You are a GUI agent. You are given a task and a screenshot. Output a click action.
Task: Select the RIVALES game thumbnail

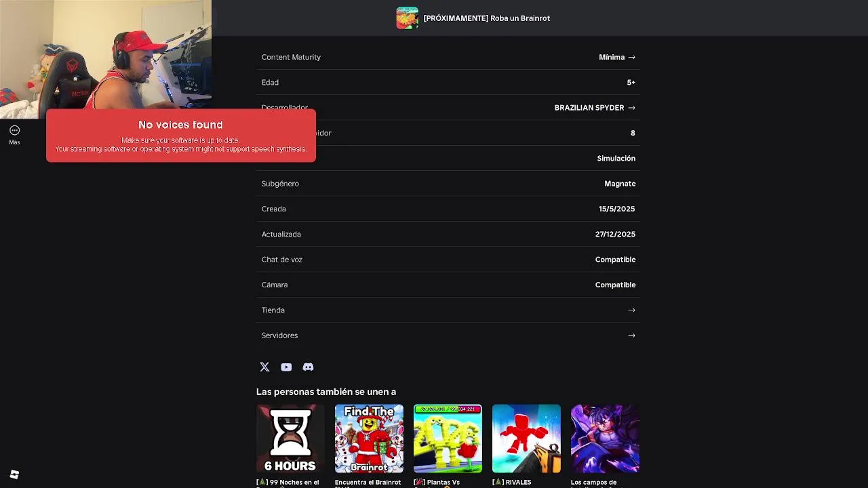[526, 439]
